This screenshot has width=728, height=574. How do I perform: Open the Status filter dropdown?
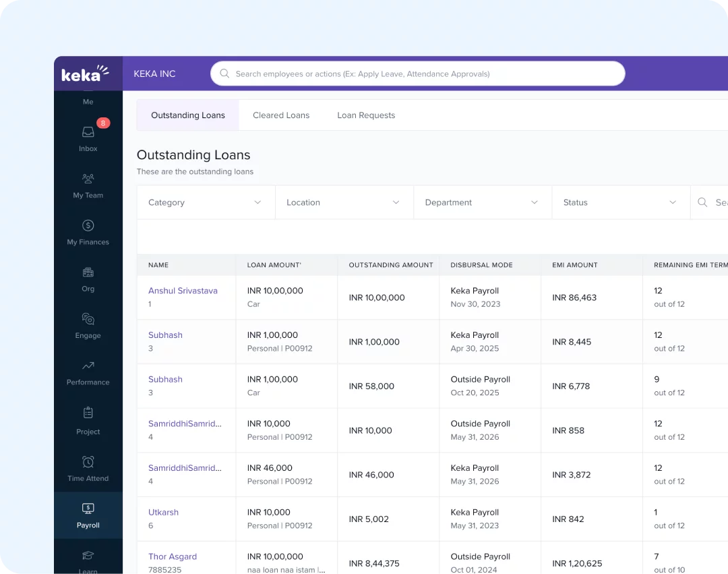pyautogui.click(x=621, y=202)
